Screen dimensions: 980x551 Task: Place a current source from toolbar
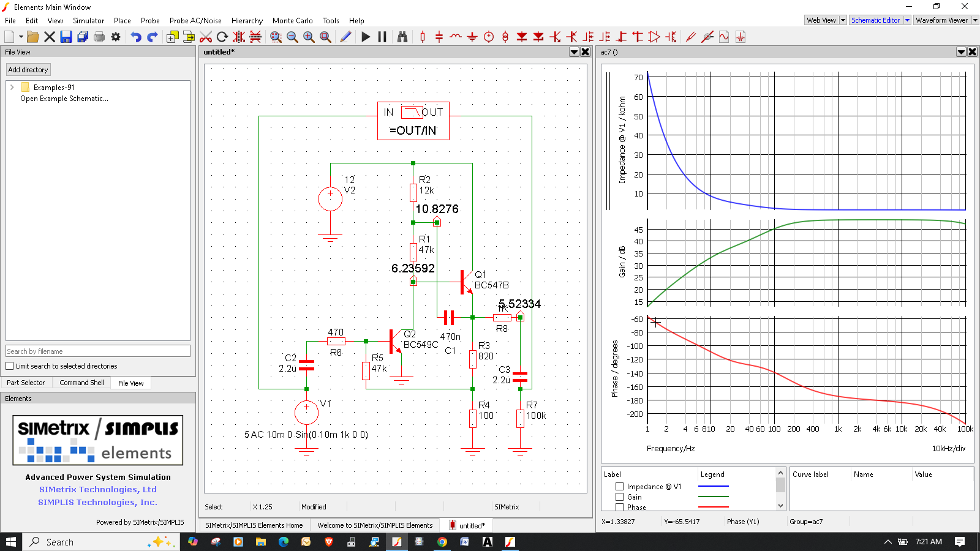pyautogui.click(x=505, y=37)
